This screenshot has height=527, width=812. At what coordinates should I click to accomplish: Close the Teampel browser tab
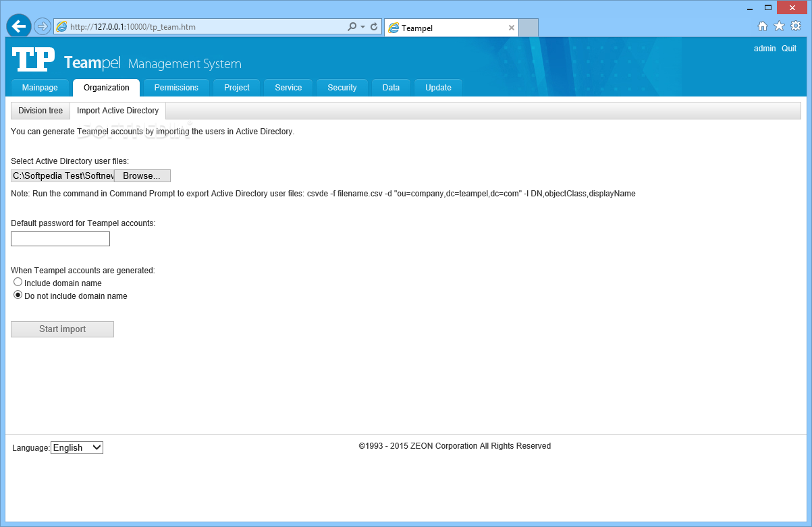[x=512, y=28]
